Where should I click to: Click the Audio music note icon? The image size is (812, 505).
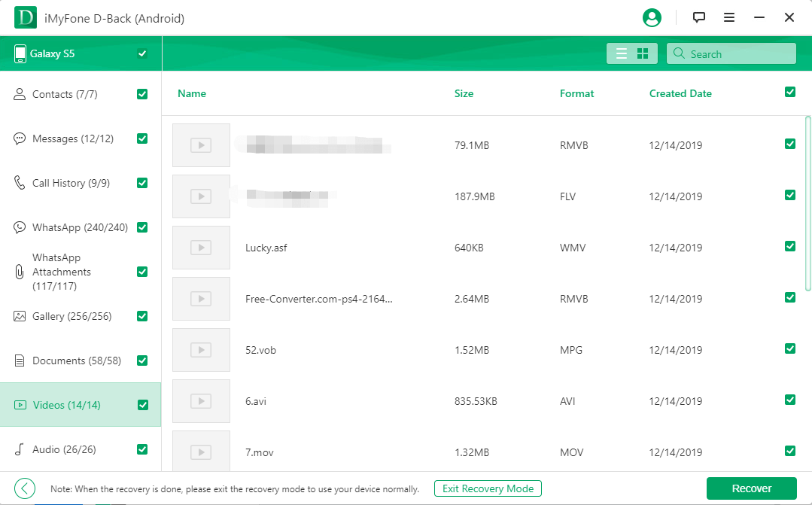coord(19,449)
